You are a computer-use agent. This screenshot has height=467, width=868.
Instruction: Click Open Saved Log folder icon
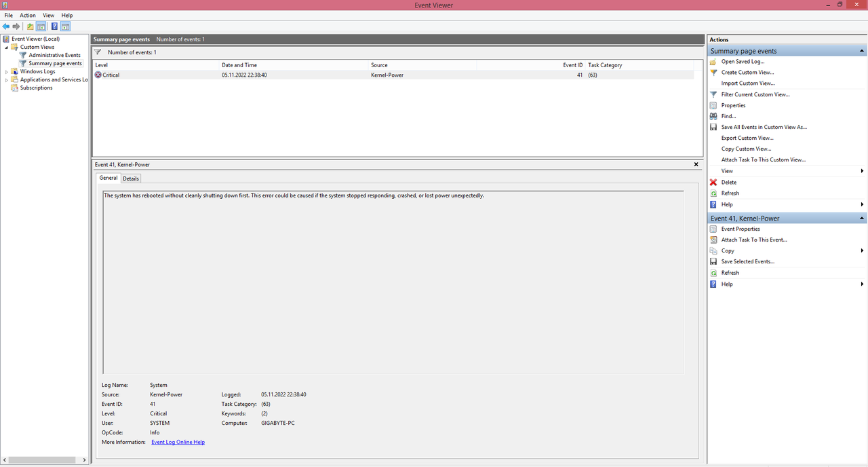coord(713,62)
